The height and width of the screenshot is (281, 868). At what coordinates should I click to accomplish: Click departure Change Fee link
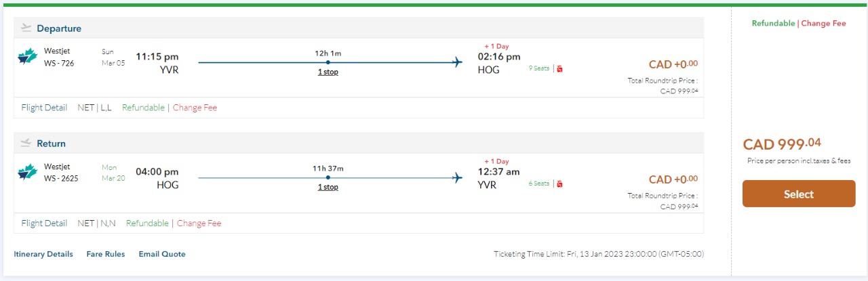195,108
